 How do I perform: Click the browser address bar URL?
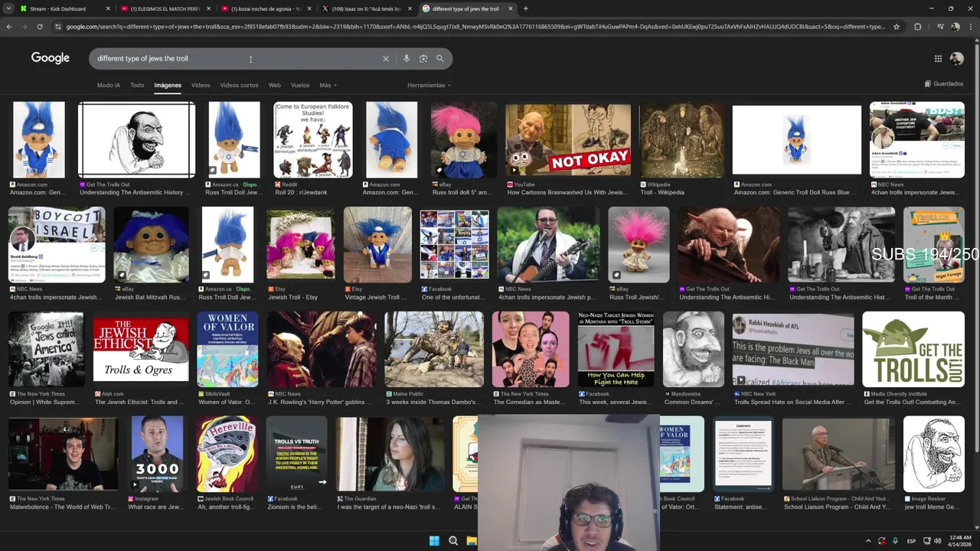[475, 27]
